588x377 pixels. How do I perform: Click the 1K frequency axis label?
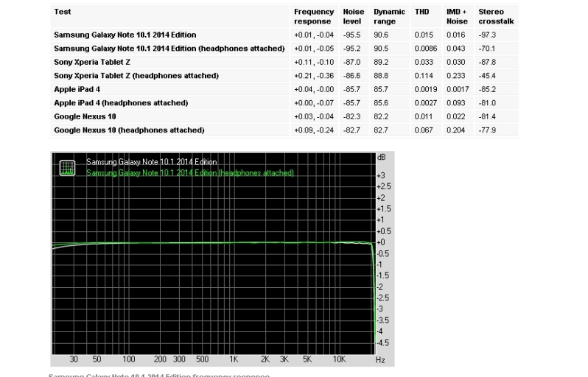pos(234,359)
